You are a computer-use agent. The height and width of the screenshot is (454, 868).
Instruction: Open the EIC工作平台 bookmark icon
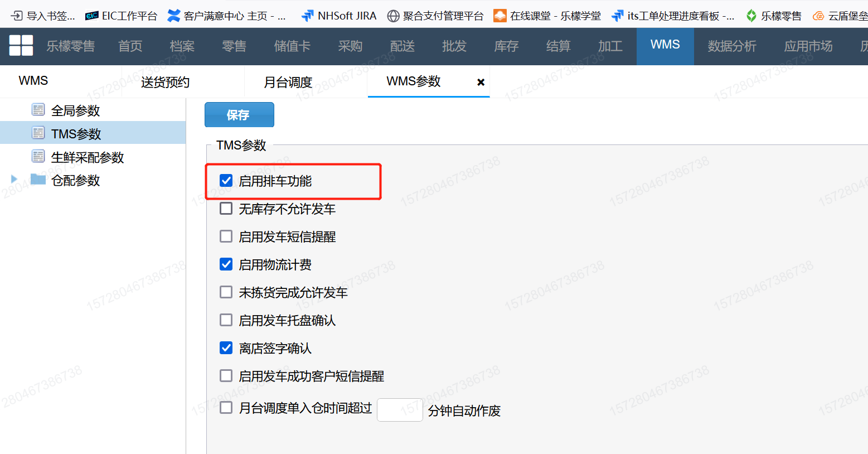92,16
